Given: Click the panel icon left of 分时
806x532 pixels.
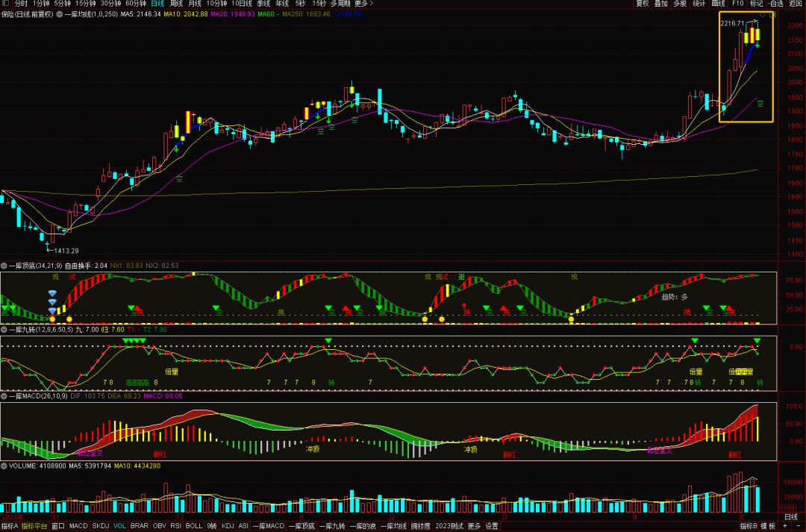Looking at the screenshot, I should (6, 4).
